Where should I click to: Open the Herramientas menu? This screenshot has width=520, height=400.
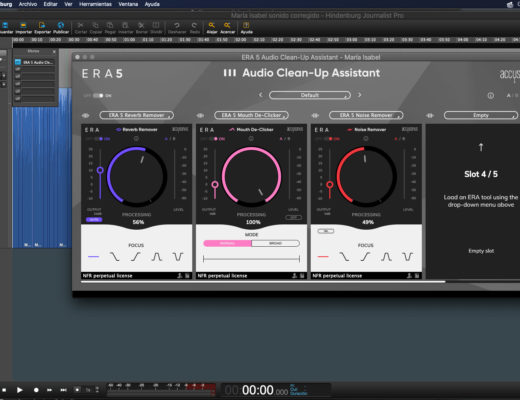[95, 4]
